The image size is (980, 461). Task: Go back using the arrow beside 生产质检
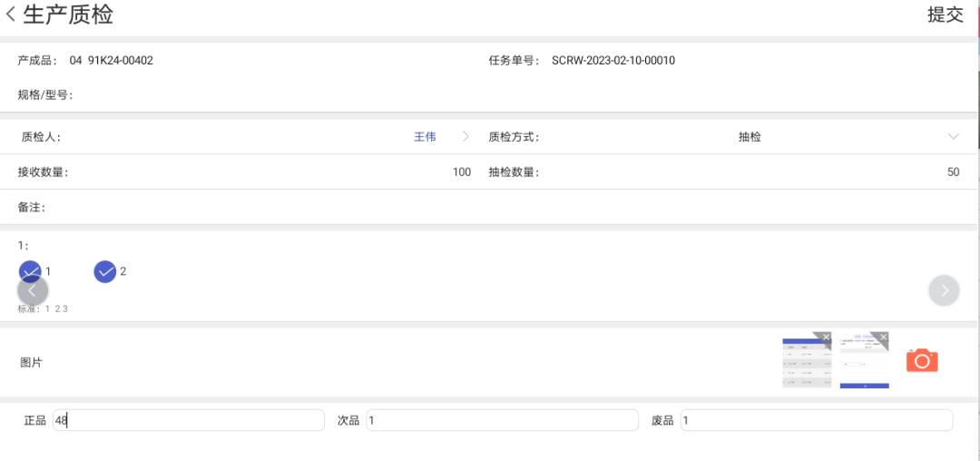[11, 14]
